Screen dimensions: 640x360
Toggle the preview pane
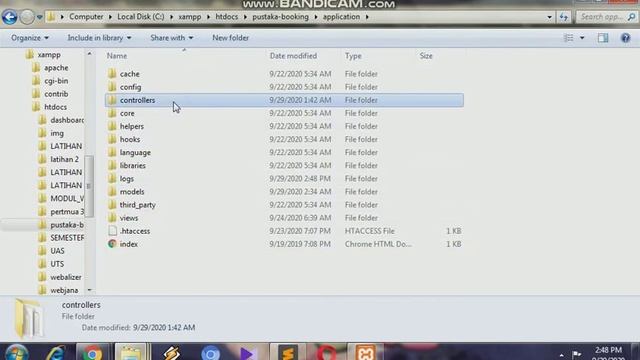603,38
